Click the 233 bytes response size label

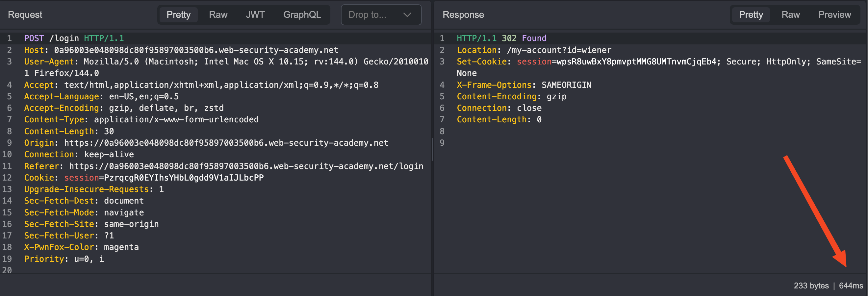pyautogui.click(x=811, y=285)
